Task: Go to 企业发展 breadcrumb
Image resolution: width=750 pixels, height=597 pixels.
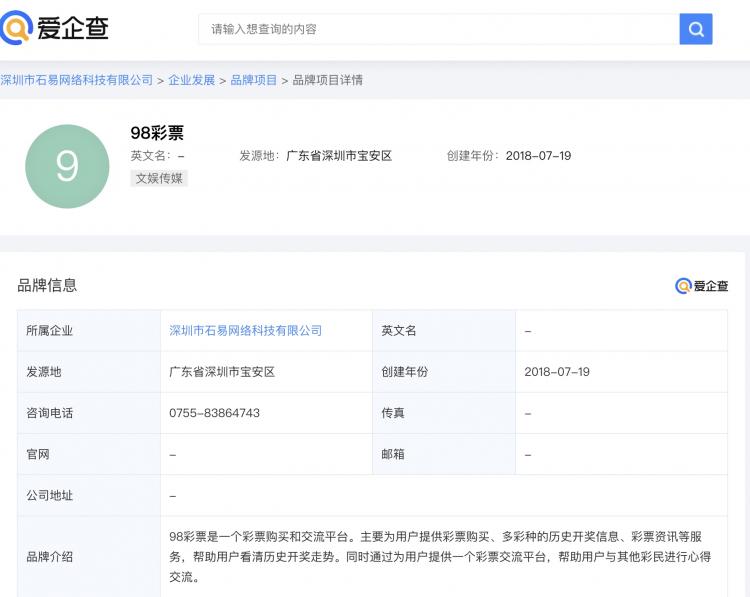Action: point(191,80)
